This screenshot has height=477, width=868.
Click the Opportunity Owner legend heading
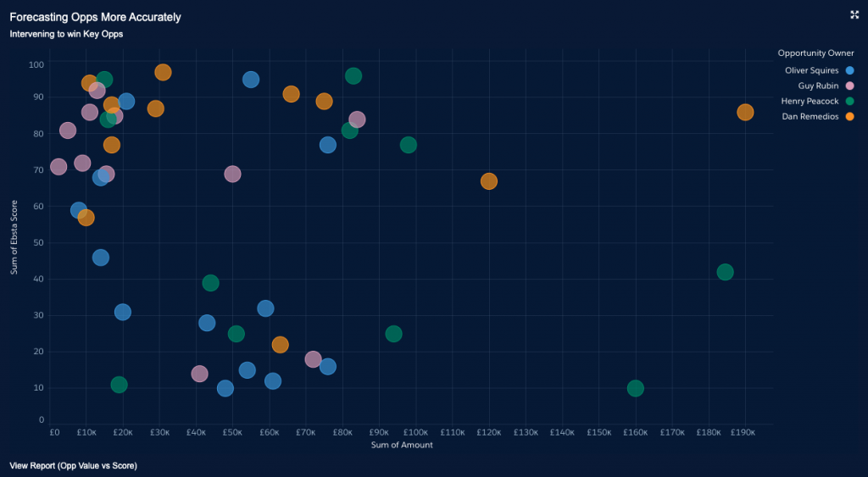[x=815, y=53]
